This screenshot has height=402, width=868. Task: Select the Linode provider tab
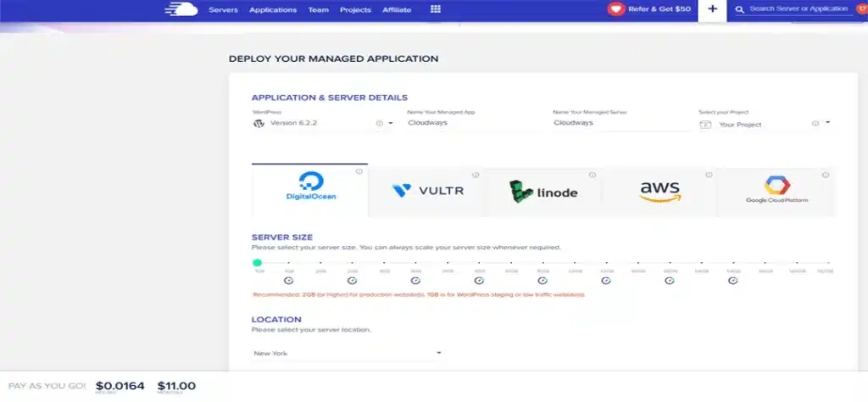pos(543,192)
